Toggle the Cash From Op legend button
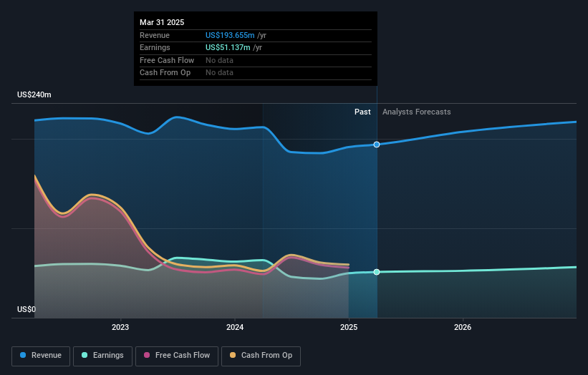 point(261,356)
